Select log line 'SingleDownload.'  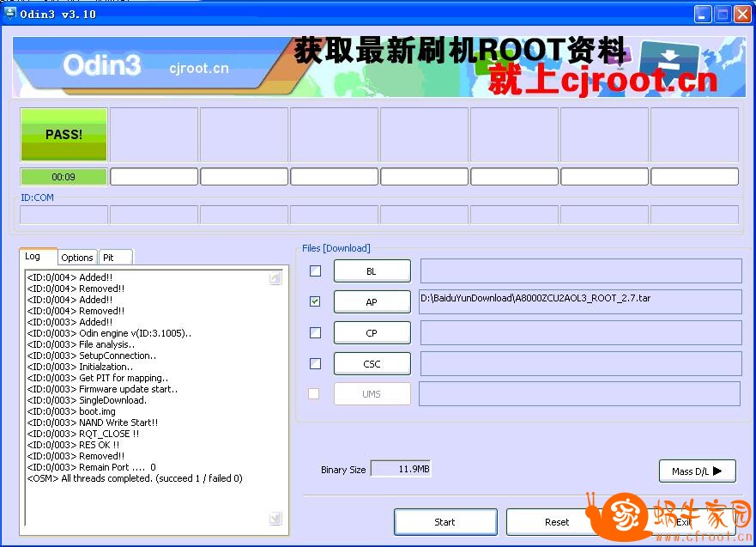87,400
